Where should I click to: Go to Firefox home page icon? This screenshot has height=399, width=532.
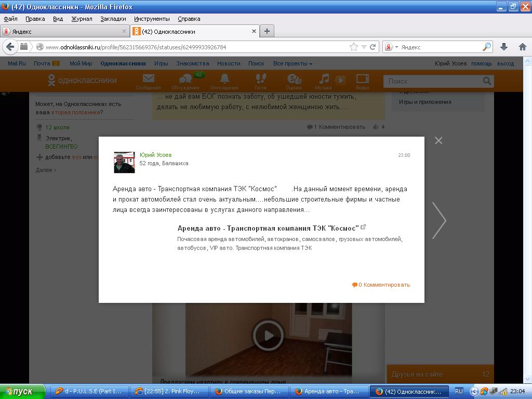[x=523, y=47]
